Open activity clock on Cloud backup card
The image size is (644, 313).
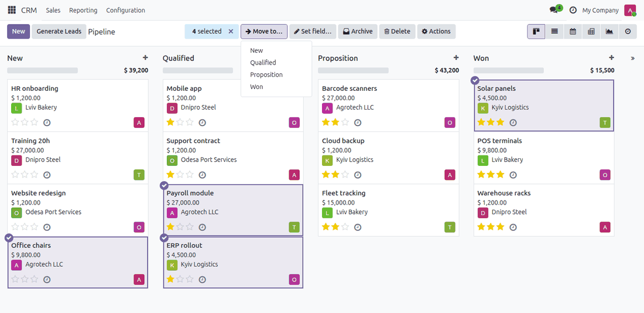358,175
